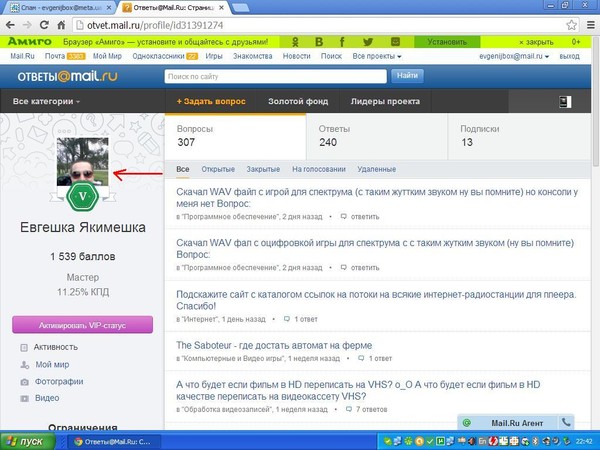
Task: Click VKontakte B icon in Amigo banner
Action: point(319,42)
